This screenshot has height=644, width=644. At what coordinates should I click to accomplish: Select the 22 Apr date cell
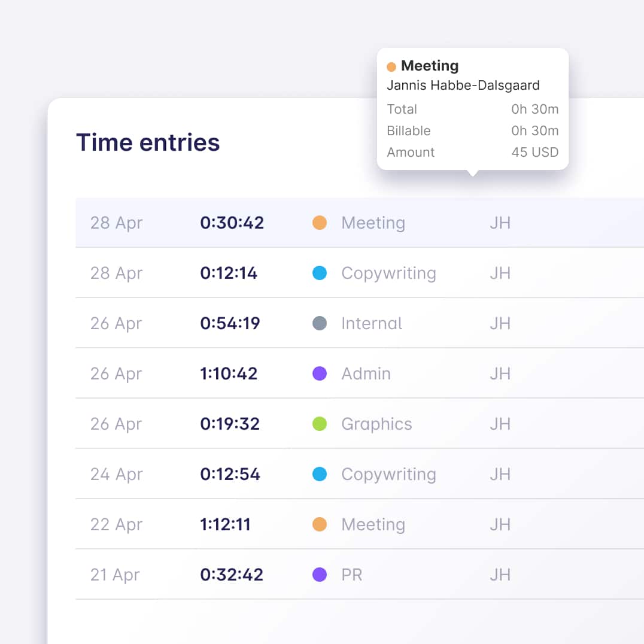click(x=116, y=524)
